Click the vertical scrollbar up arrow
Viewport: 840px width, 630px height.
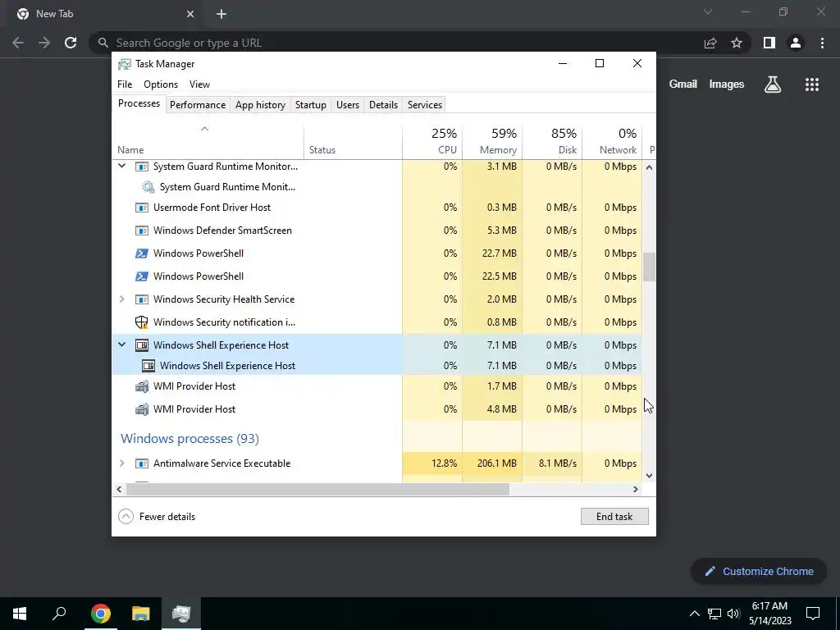[650, 167]
